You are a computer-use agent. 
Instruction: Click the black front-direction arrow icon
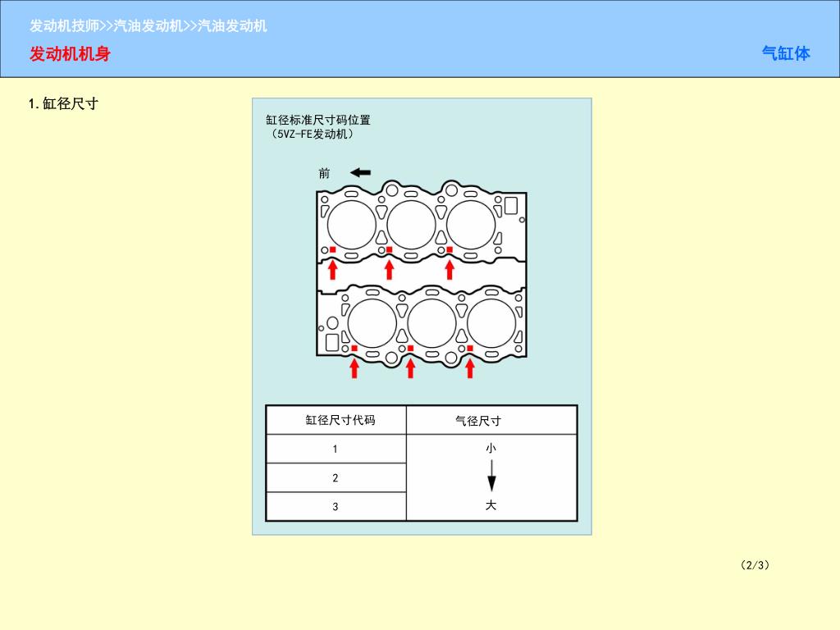click(x=361, y=172)
